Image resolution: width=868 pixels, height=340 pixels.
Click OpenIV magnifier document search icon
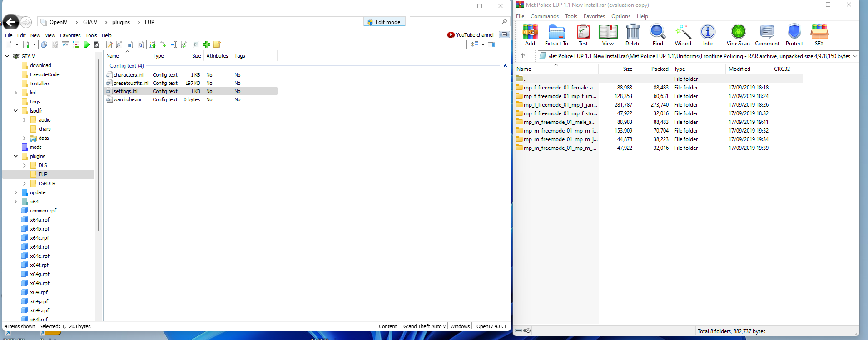pos(119,44)
